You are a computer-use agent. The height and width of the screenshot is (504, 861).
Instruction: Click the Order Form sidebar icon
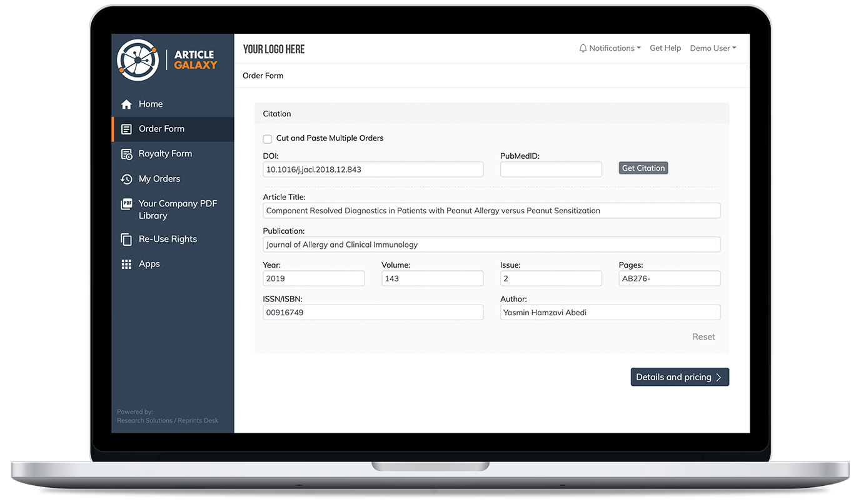click(126, 129)
